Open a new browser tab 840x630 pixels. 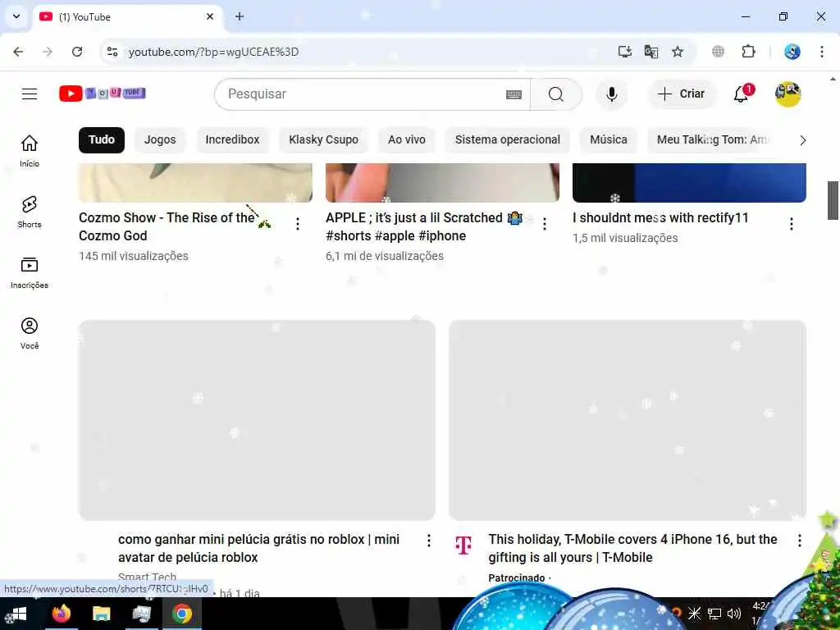(x=240, y=16)
